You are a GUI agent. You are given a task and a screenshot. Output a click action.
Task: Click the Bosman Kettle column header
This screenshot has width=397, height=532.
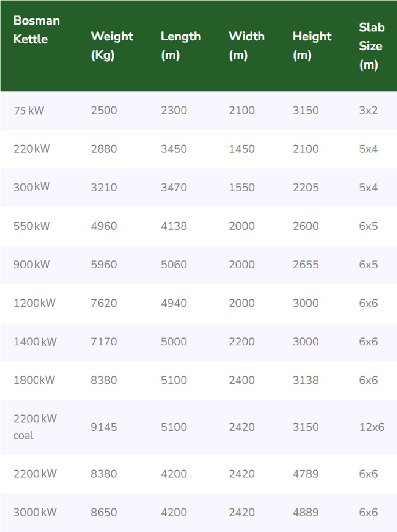[x=37, y=30]
